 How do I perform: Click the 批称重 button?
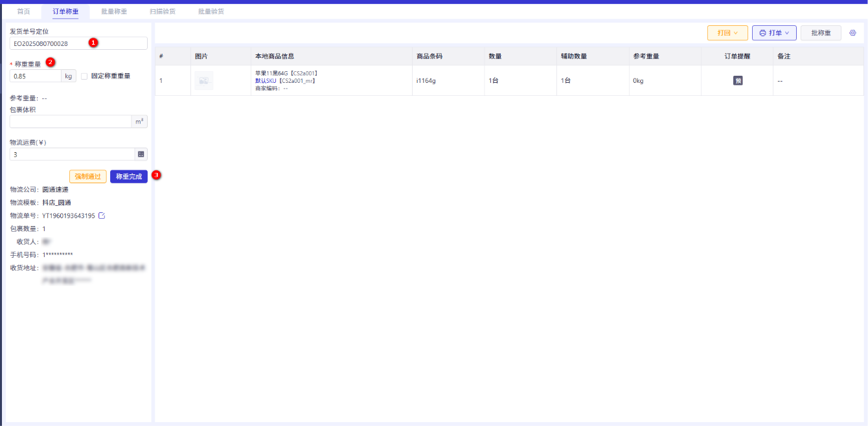coord(821,33)
